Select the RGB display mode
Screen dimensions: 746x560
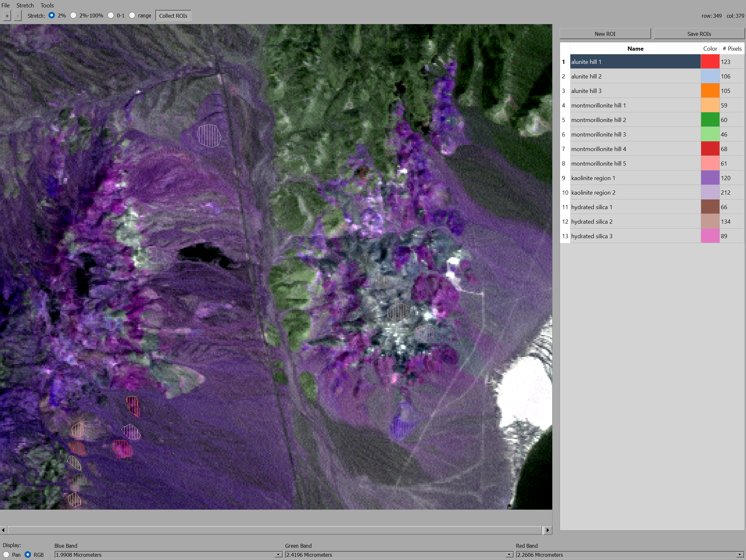tap(28, 554)
